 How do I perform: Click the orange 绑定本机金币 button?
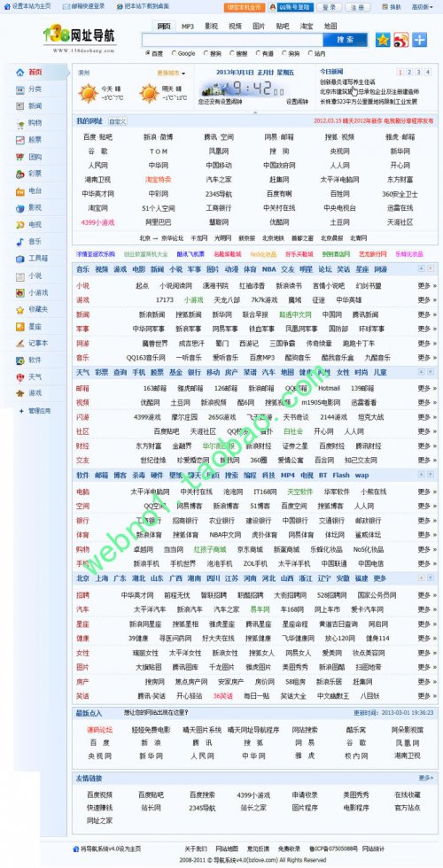[x=244, y=7]
